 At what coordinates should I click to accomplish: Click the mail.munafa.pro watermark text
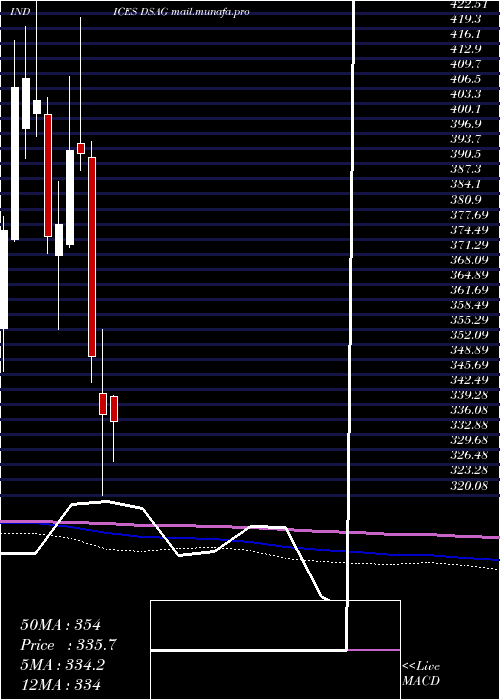[x=209, y=12]
